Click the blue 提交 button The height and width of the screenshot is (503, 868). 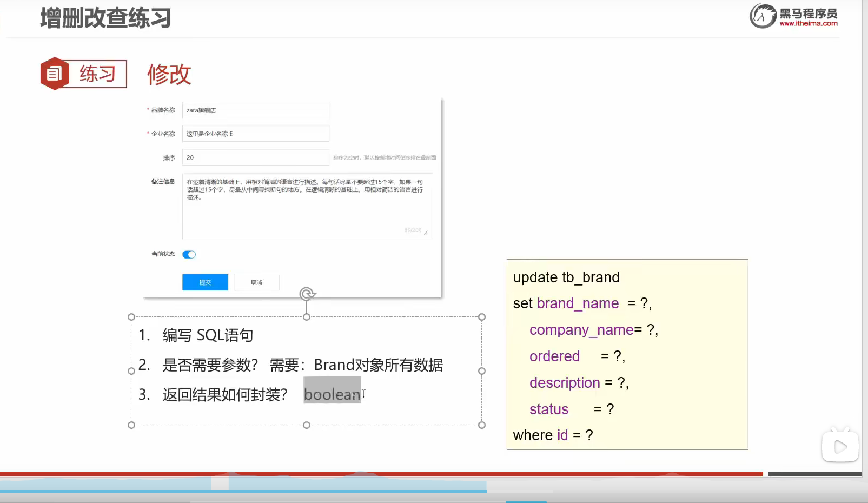(x=205, y=282)
